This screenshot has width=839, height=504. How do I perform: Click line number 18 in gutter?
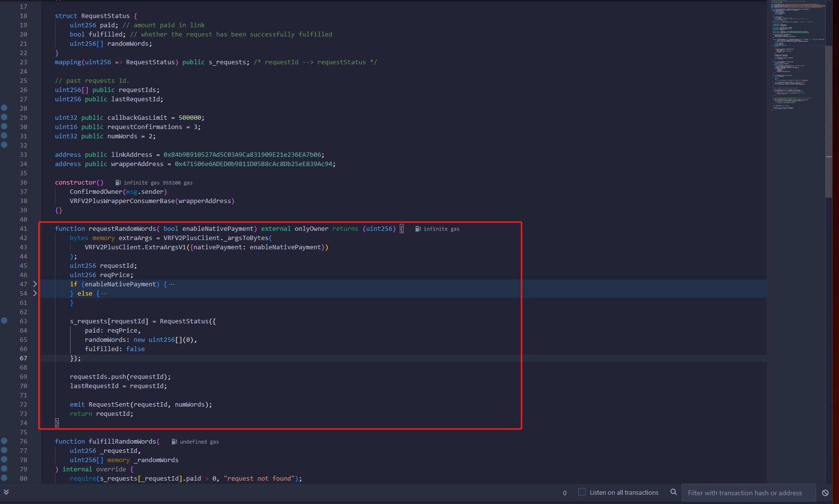pos(23,16)
